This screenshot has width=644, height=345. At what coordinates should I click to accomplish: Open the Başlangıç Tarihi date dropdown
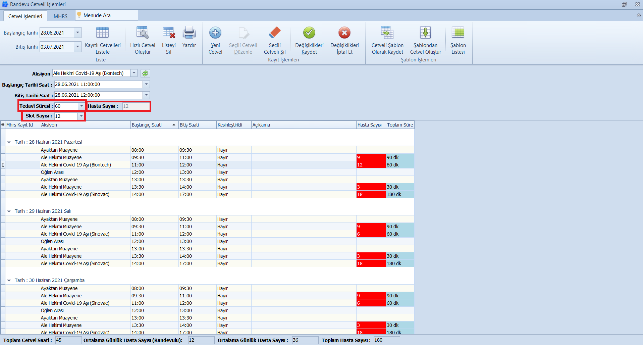(77, 33)
